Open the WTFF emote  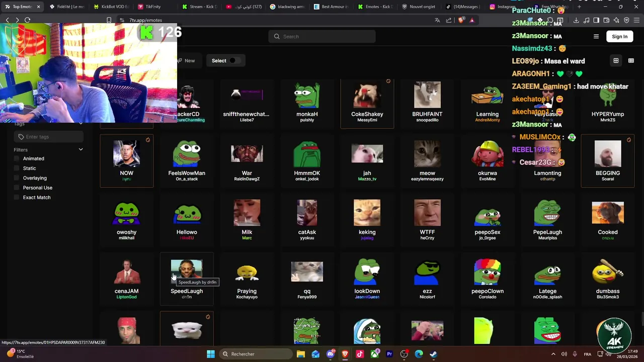point(427,220)
